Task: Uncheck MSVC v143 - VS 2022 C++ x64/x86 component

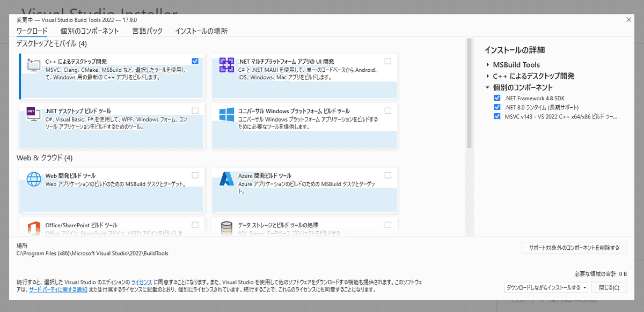Action: 497,116
